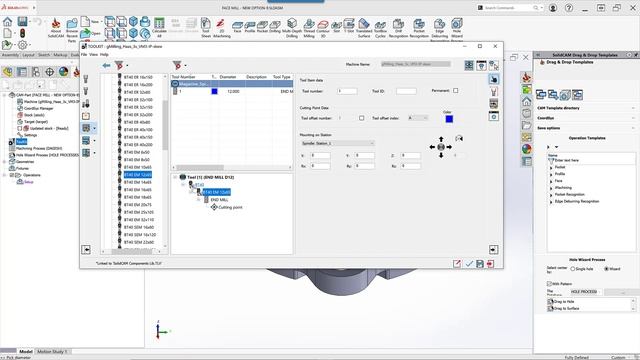This screenshot has width=640, height=360.
Task: Click move-right arrow in mounting control
Action: tap(449, 147)
